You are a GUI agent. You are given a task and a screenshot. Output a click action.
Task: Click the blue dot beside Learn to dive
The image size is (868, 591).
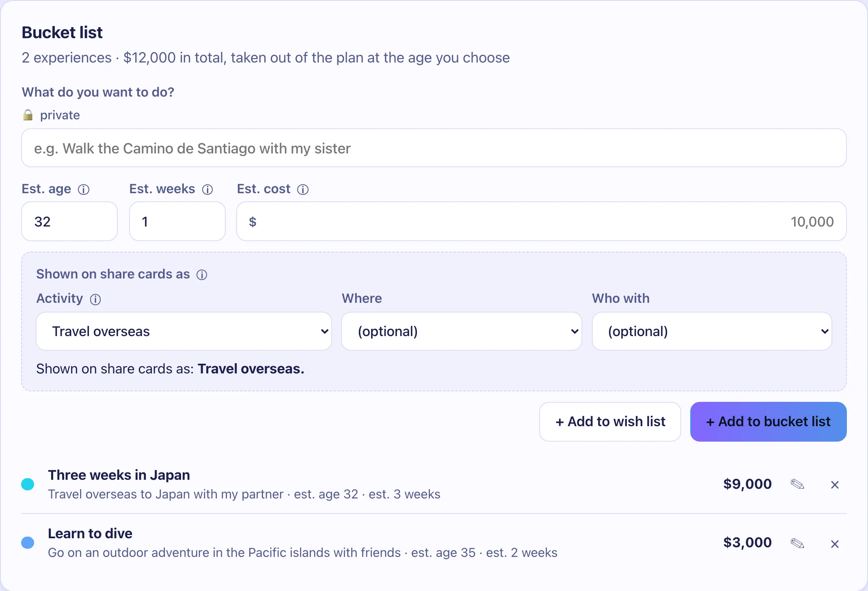(x=28, y=543)
